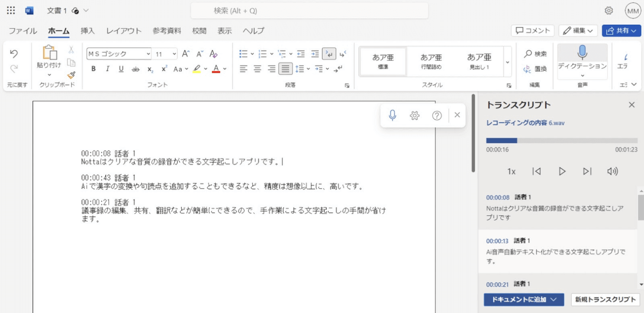This screenshot has height=313, width=644.
Task: Toggle left-to-right text direction
Action: point(329,54)
